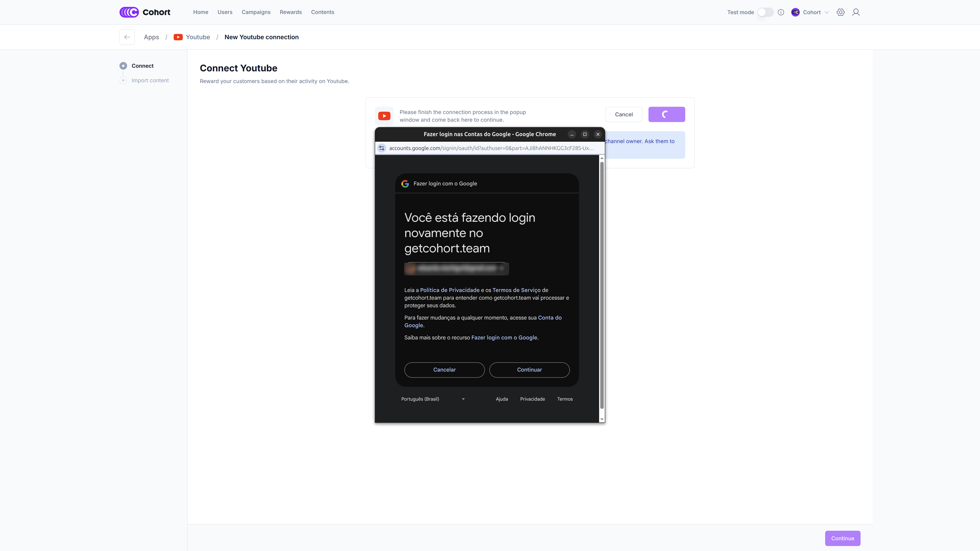Click the Youtube icon in breadcrumb
The height and width of the screenshot is (551, 980).
[x=178, y=37]
